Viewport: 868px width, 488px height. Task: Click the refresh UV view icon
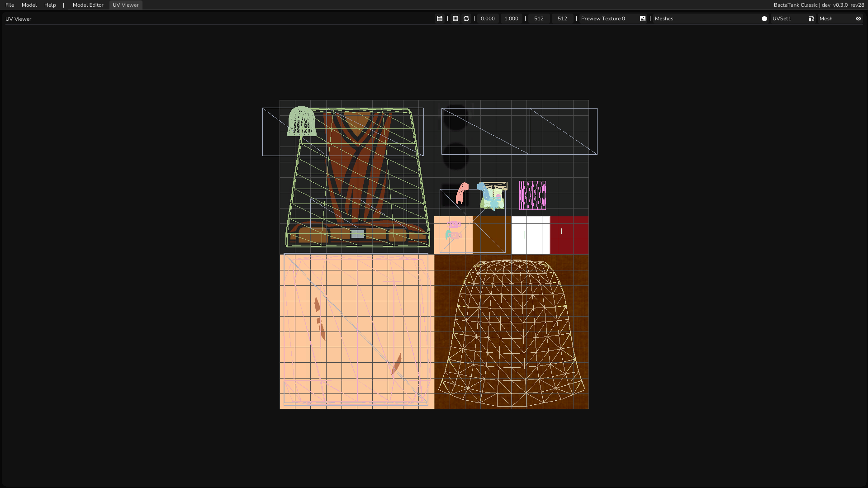click(466, 19)
